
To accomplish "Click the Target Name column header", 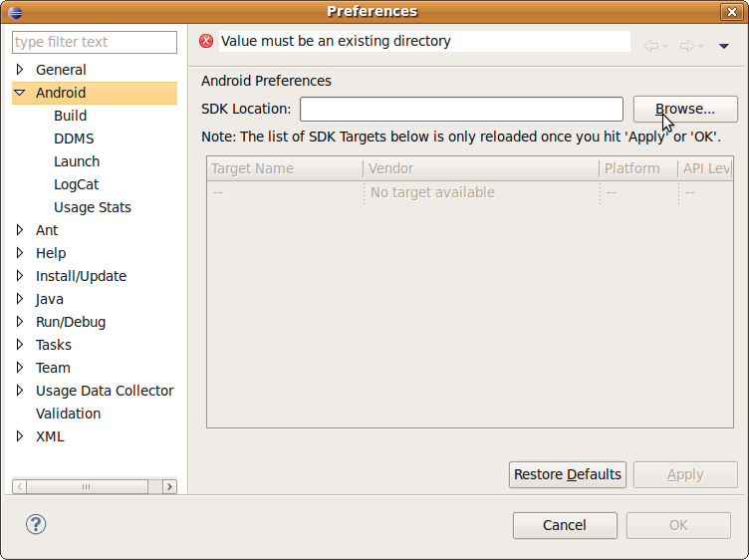I will [285, 168].
